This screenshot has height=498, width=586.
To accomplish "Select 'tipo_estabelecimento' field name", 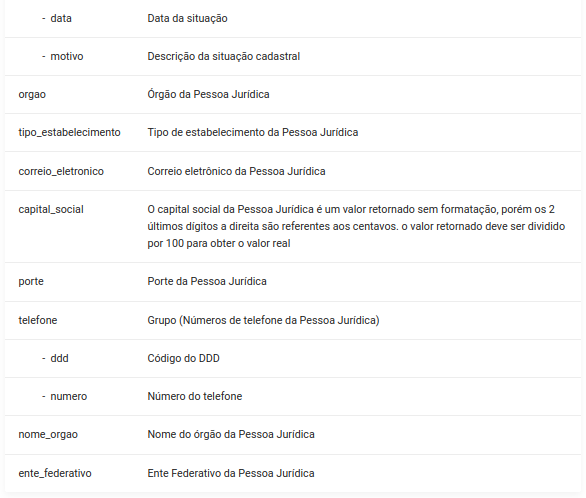I will point(70,133).
